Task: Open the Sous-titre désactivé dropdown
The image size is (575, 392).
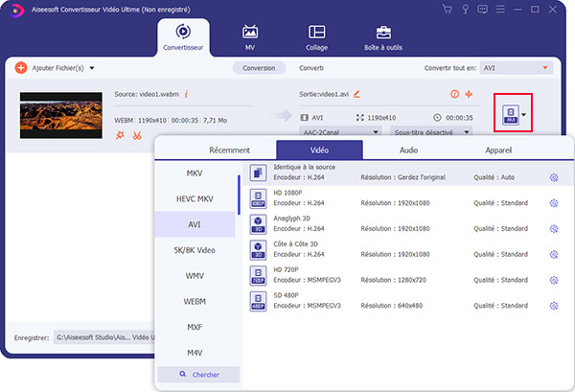Action: pos(432,132)
